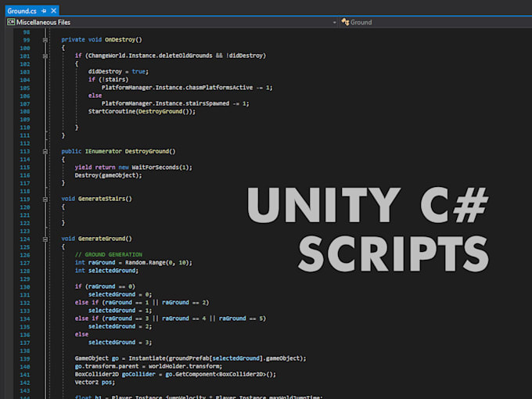Collapse the GenerateGround method on line 124

click(x=45, y=239)
